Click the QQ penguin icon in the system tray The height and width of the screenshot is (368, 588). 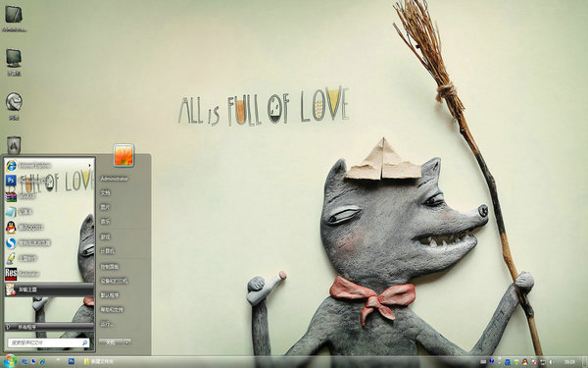(525, 362)
